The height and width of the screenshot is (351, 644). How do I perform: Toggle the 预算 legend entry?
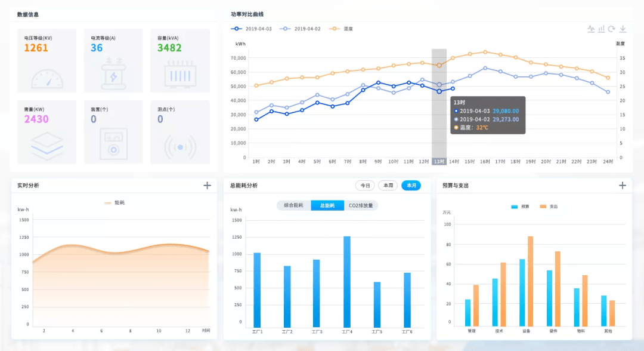pos(520,207)
